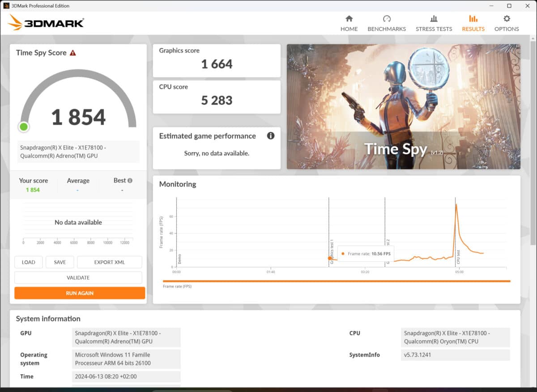
Task: Open Benchmarks via gauge icon
Action: click(387, 18)
